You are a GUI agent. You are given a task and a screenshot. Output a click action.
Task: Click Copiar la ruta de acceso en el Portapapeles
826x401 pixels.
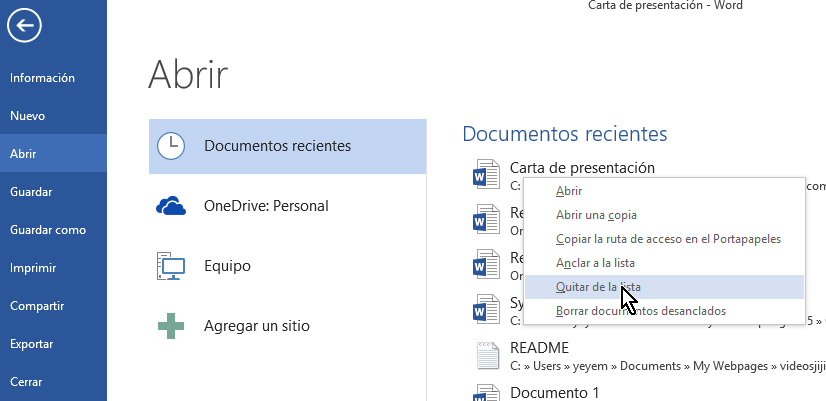[665, 239]
